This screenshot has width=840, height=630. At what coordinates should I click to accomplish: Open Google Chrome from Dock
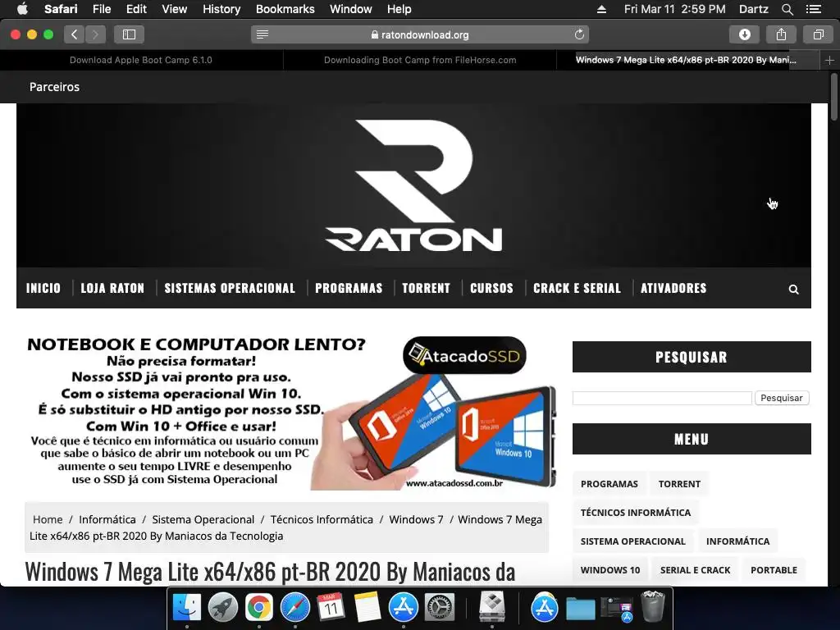point(258,608)
